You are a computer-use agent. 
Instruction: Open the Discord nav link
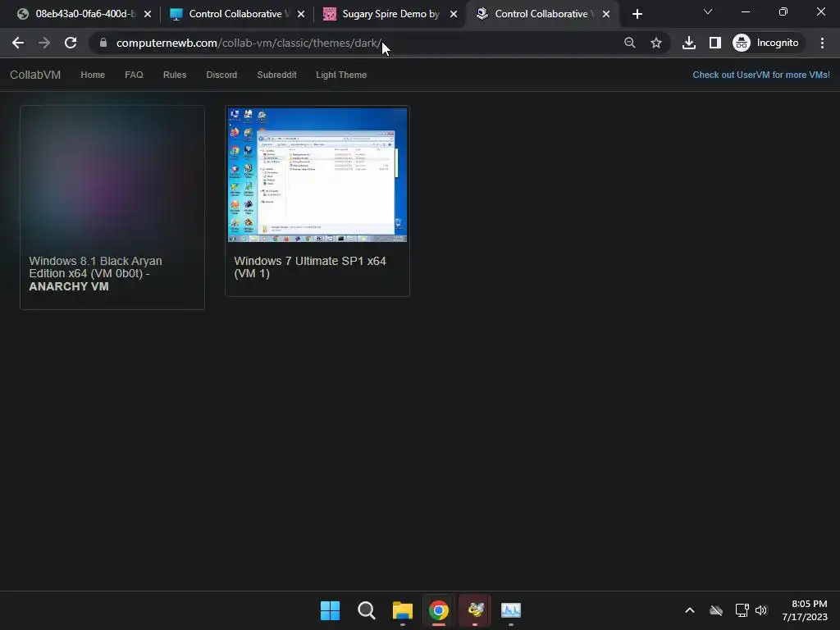221,75
